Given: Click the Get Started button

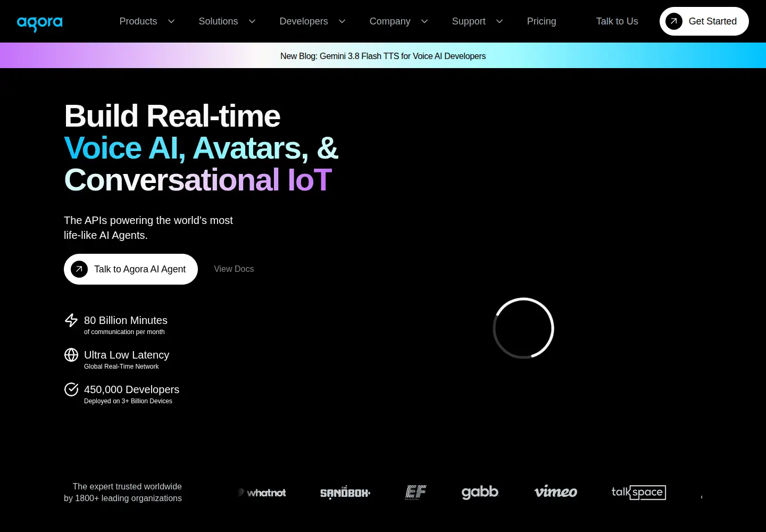Looking at the screenshot, I should coord(704,21).
